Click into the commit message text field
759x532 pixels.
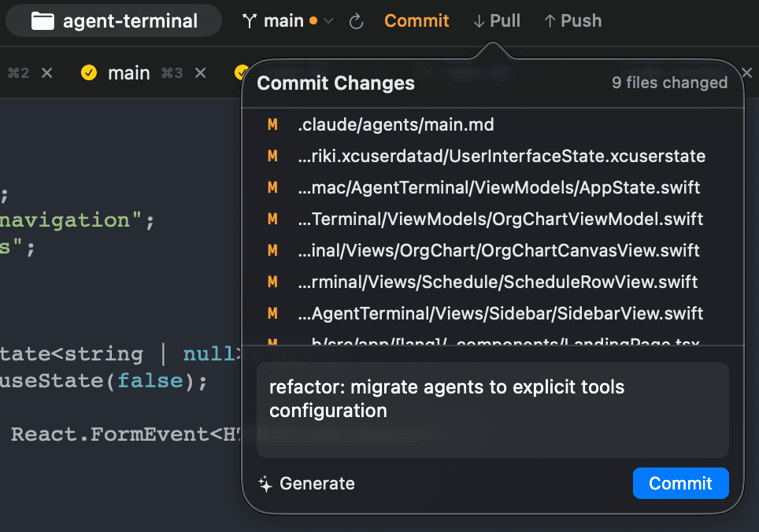[x=492, y=409]
